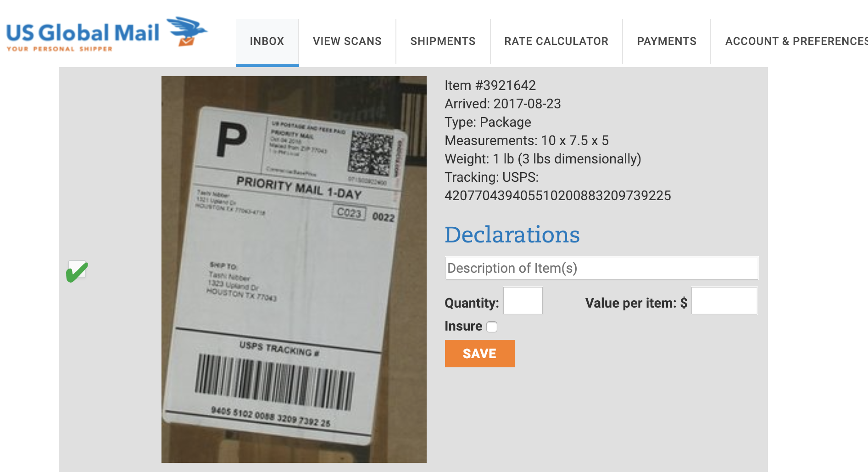This screenshot has height=472, width=868.
Task: Select the PAYMENTS tab
Action: click(x=667, y=41)
